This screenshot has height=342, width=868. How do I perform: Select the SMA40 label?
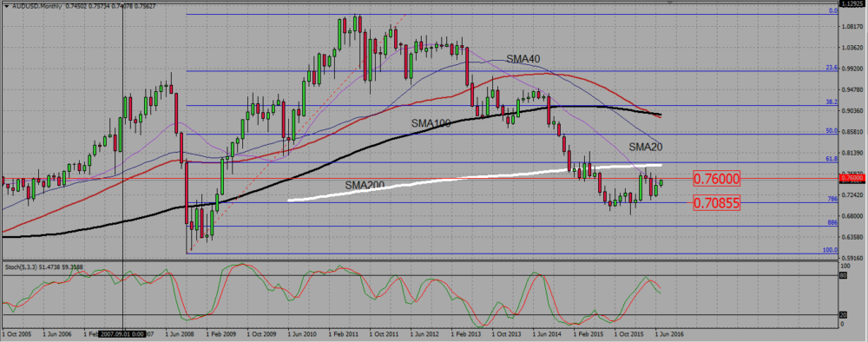(523, 59)
